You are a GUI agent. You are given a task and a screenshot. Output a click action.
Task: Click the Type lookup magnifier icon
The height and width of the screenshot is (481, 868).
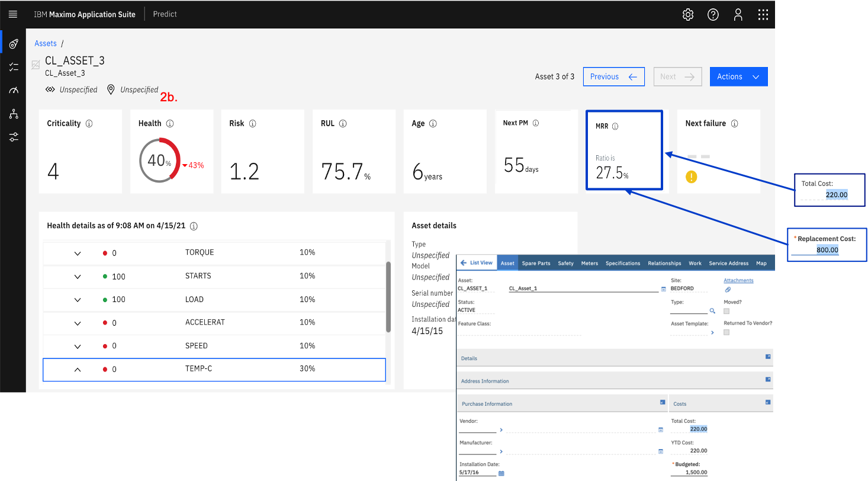[x=712, y=310]
